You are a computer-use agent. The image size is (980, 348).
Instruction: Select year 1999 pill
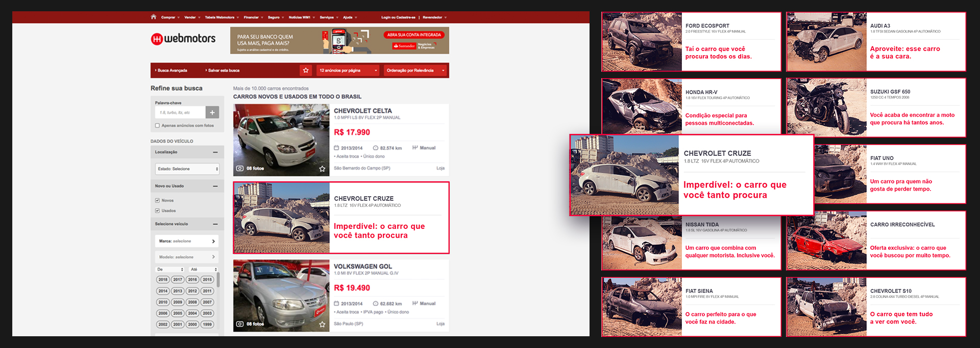coord(207,324)
